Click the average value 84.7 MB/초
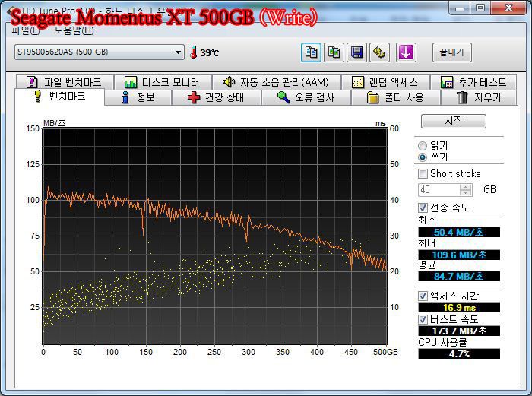The image size is (532, 396). coord(459,276)
